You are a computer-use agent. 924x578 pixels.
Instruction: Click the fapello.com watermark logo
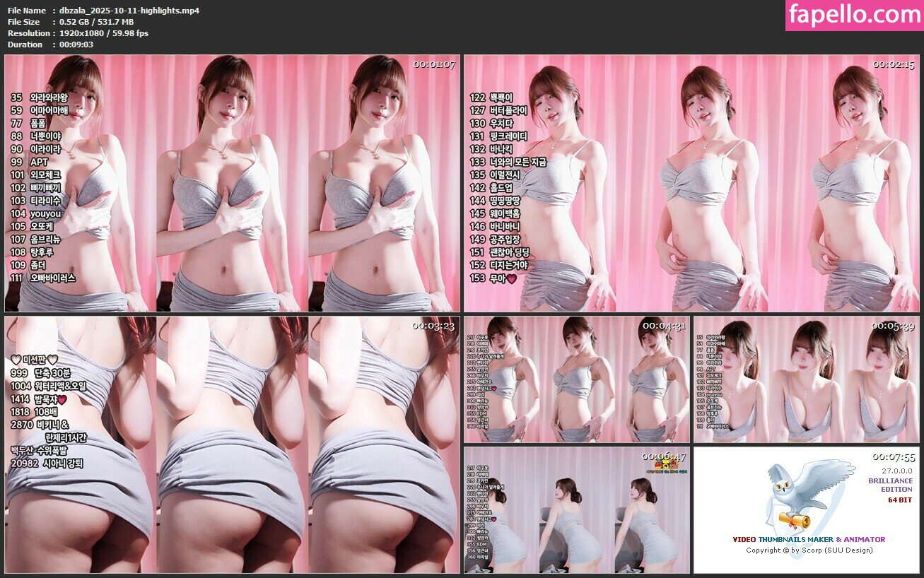pyautogui.click(x=854, y=16)
